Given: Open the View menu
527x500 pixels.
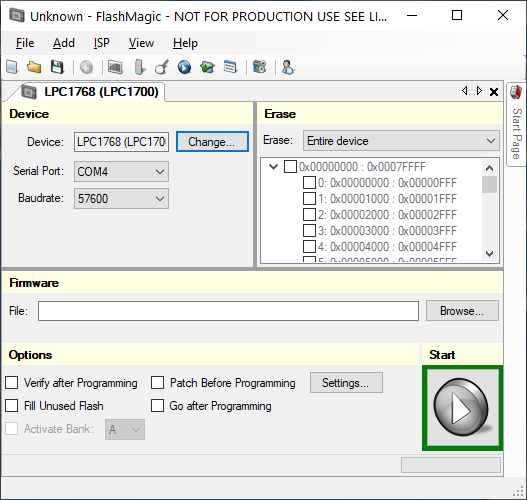Looking at the screenshot, I should tap(141, 43).
